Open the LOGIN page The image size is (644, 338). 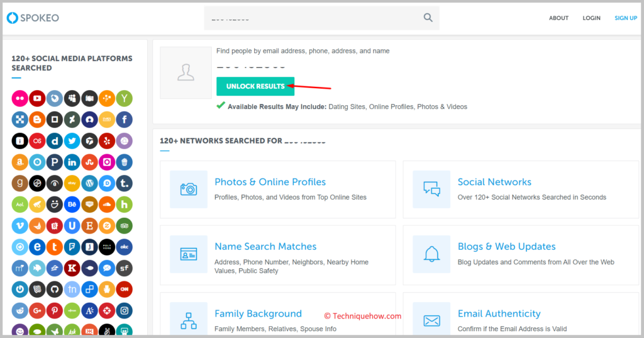point(591,18)
